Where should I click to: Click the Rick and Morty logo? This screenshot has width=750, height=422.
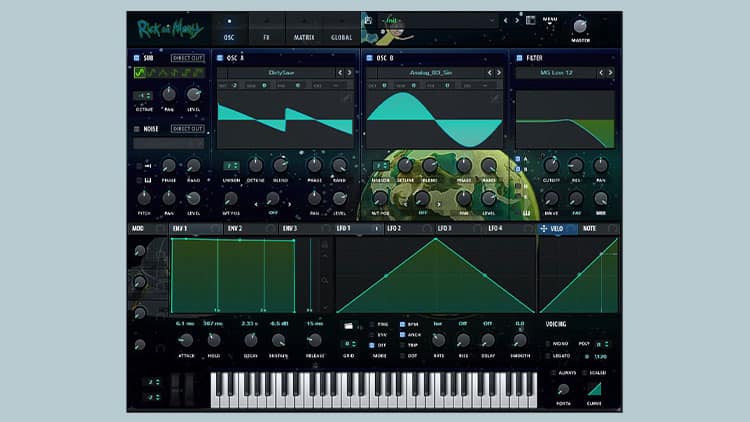click(170, 29)
